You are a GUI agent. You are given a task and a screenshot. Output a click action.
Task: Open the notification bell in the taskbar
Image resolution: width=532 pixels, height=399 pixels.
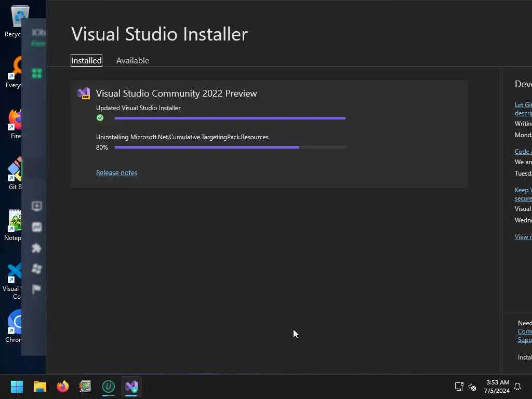[x=517, y=387]
